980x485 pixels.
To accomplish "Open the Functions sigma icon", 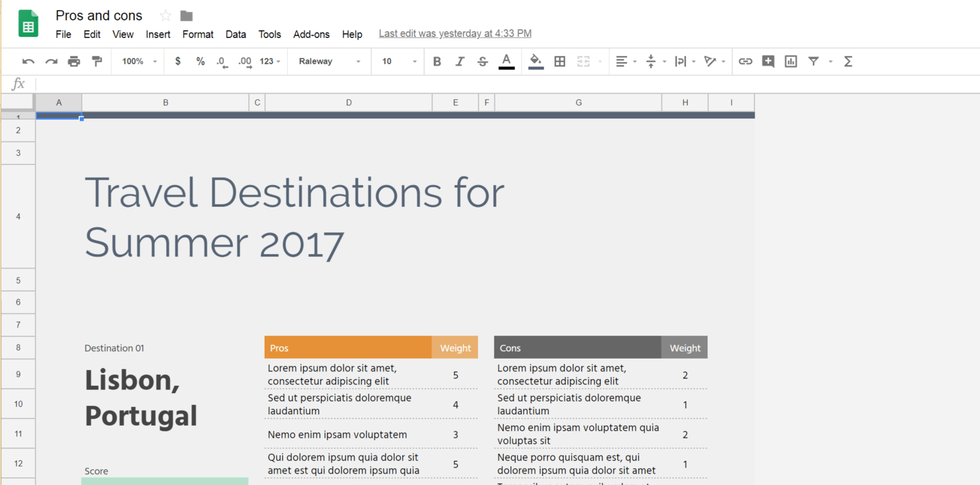I will point(848,61).
